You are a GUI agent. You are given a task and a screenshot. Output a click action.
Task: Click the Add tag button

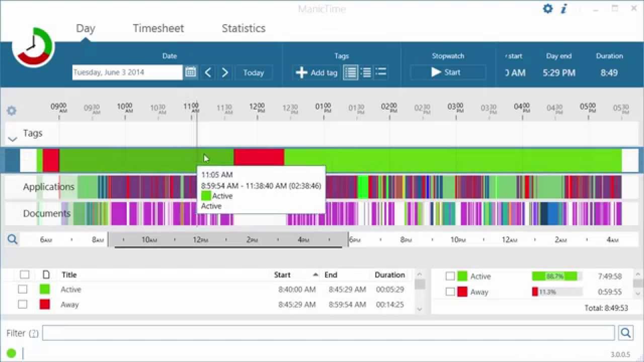(316, 72)
